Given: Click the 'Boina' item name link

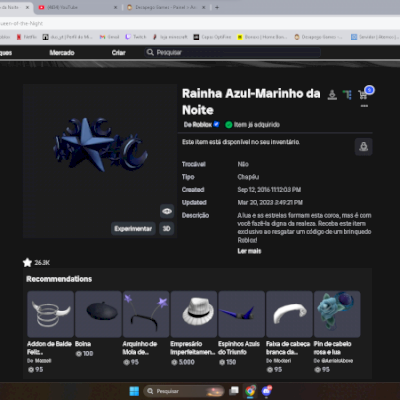Looking at the screenshot, I should (x=83, y=344).
